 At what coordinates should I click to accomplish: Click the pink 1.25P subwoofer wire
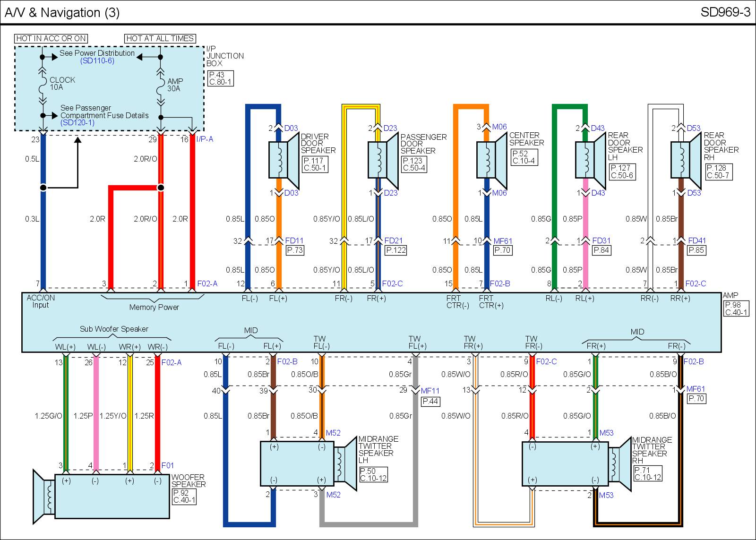click(x=96, y=416)
